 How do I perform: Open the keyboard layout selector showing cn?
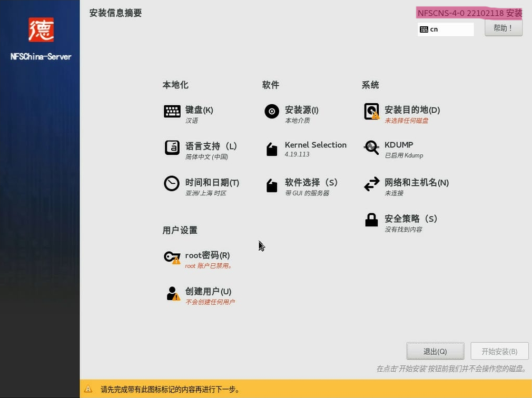point(445,29)
